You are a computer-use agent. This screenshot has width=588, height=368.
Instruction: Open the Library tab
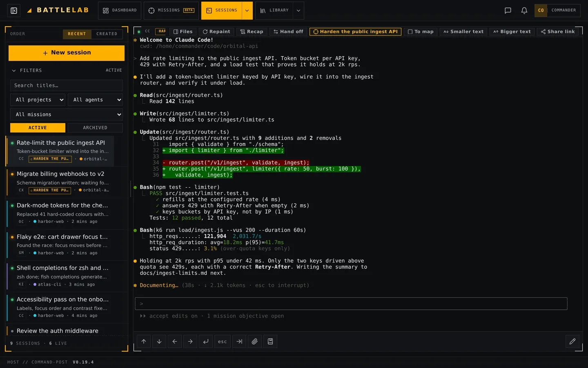(274, 11)
